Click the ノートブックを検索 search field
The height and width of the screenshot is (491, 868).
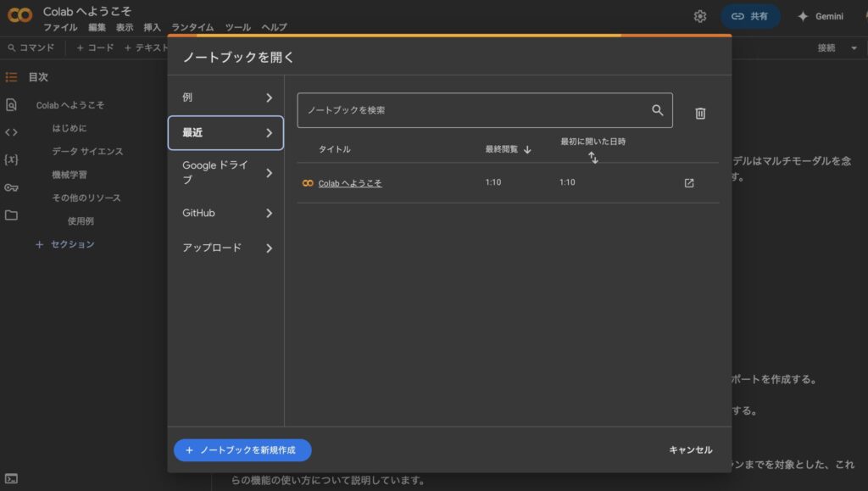click(485, 110)
